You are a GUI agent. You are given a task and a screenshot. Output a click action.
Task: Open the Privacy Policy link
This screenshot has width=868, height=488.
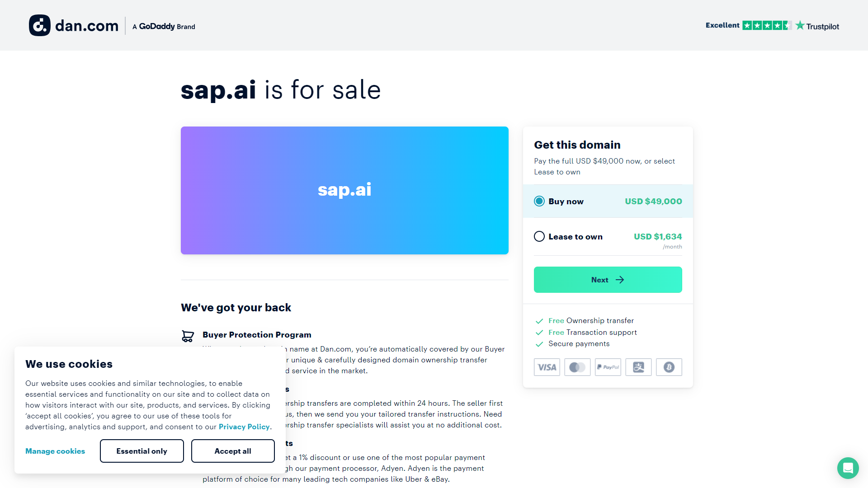(244, 427)
